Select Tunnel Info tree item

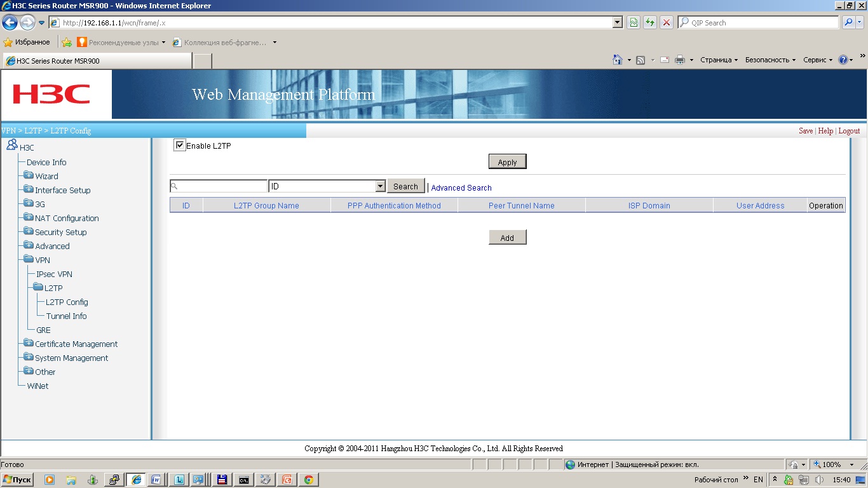click(x=66, y=316)
